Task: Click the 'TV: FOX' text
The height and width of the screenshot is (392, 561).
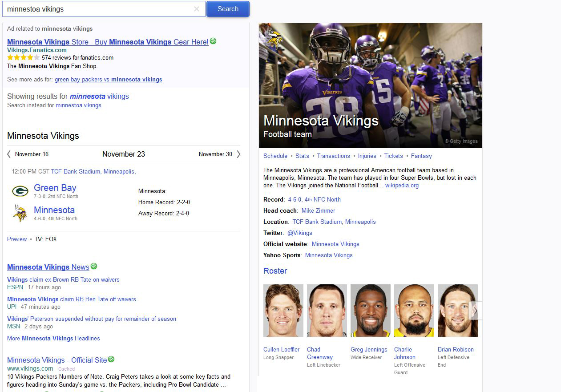Action: click(x=46, y=239)
